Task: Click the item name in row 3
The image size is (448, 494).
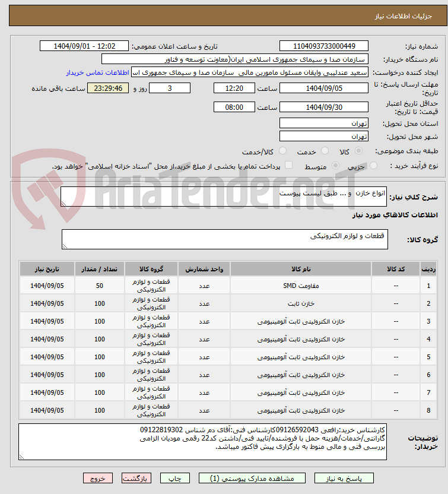Action: pos(301,321)
